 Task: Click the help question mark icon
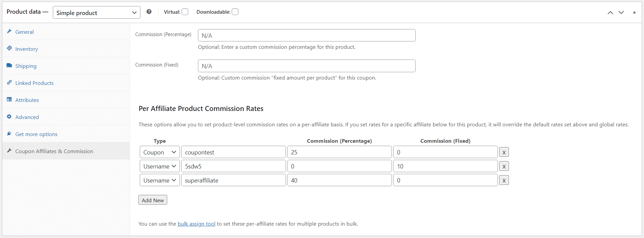(149, 12)
